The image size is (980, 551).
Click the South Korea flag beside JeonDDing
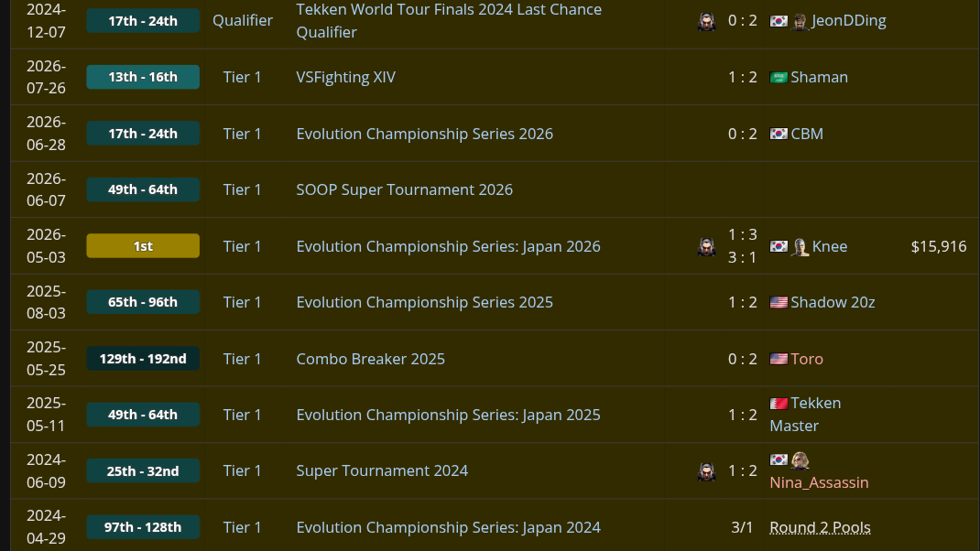(x=779, y=21)
